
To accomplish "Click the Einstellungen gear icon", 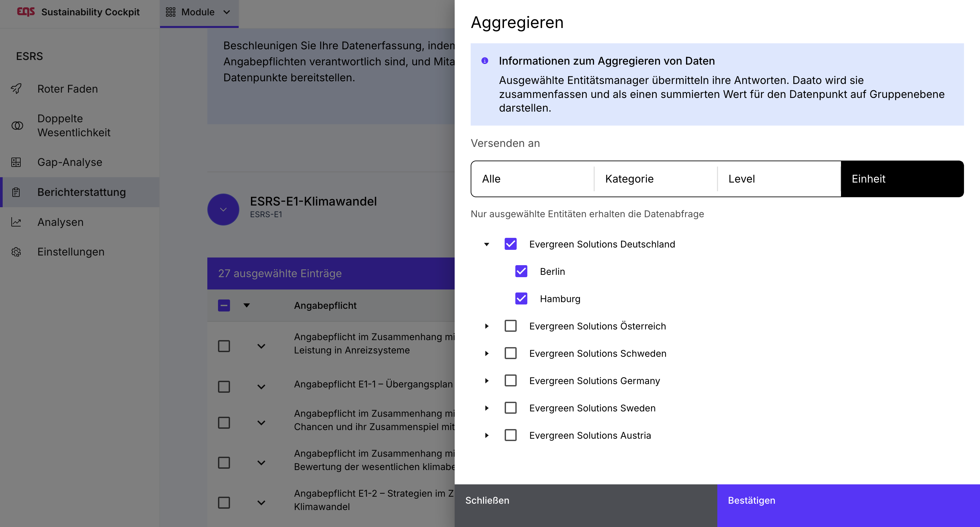I will tap(16, 252).
